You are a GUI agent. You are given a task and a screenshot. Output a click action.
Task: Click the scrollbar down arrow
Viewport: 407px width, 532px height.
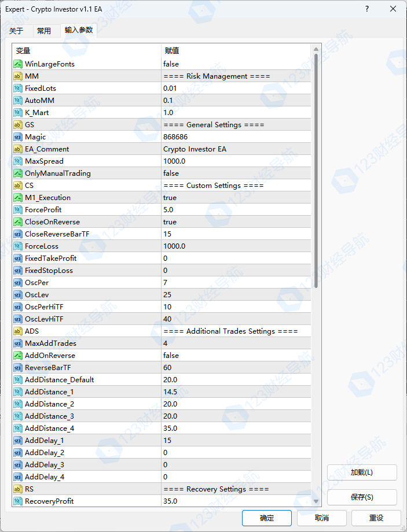pos(316,501)
